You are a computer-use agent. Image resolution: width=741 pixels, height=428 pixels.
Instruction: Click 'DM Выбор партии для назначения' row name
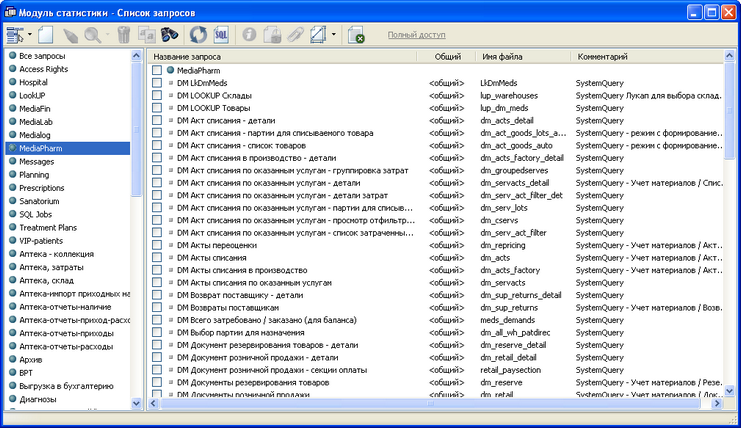click(x=241, y=333)
